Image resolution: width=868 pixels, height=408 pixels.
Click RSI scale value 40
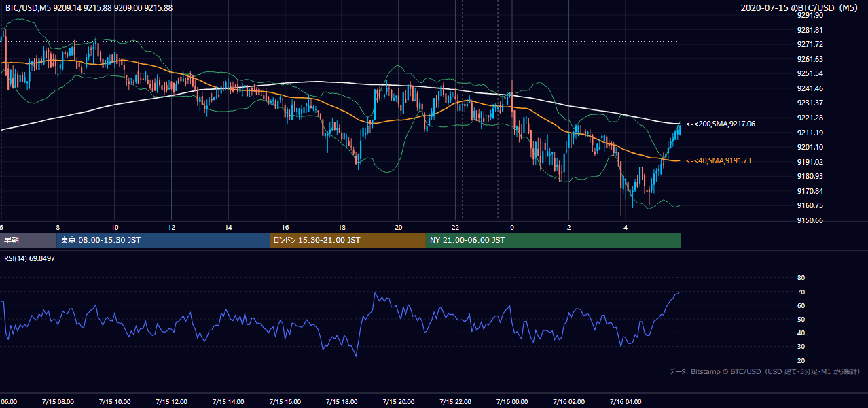point(801,333)
